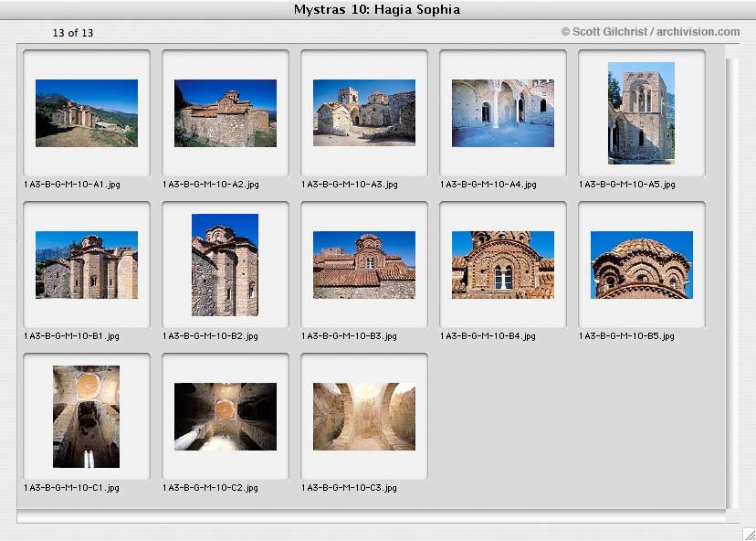The height and width of the screenshot is (541, 756).
Task: Select thumbnail 1A3-B-G-M-10-B1 apse exterior
Action: [x=87, y=264]
